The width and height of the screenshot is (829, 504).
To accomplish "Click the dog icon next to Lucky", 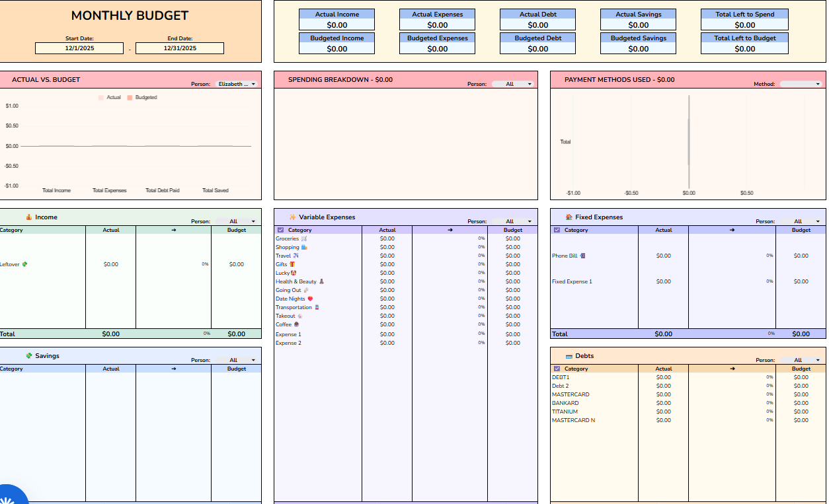I will [295, 273].
